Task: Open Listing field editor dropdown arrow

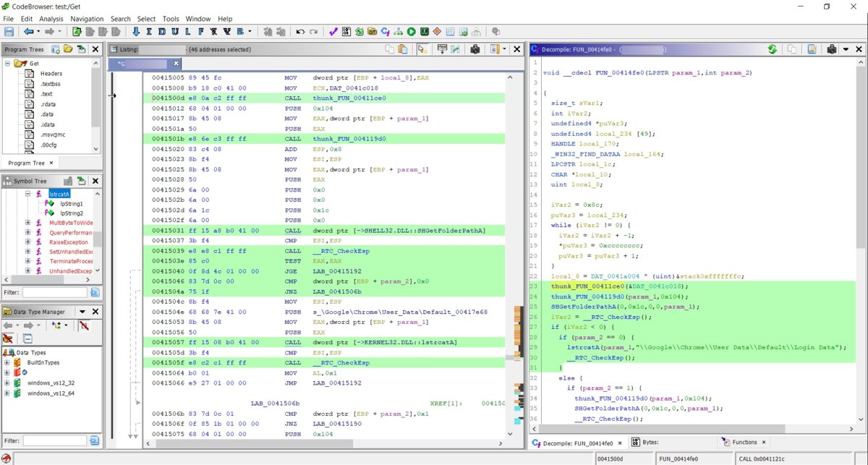Action: (505, 49)
